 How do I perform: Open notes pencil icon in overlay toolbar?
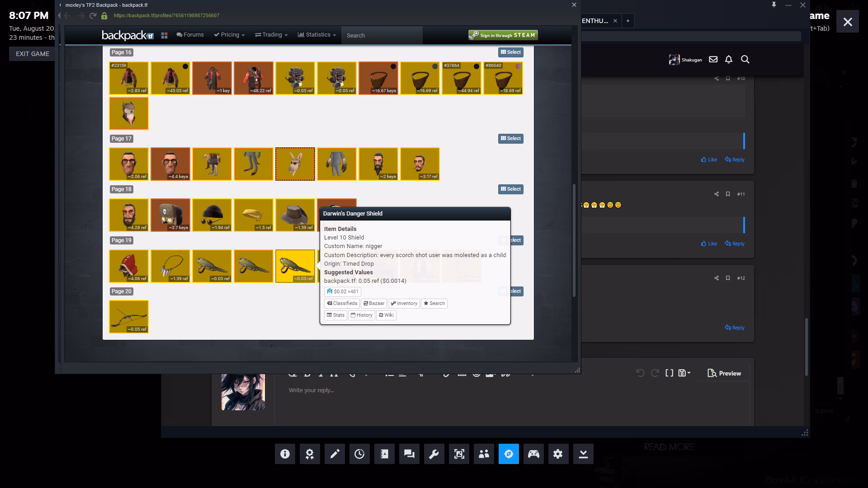pyautogui.click(x=335, y=454)
